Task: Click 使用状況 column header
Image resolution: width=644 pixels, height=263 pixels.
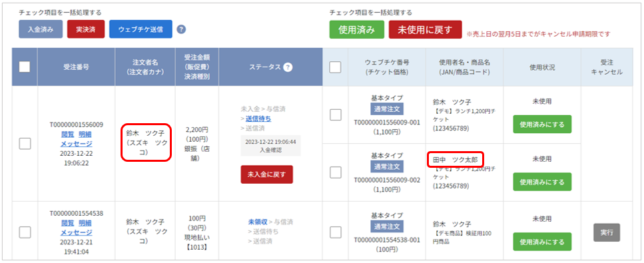Action: (x=542, y=67)
